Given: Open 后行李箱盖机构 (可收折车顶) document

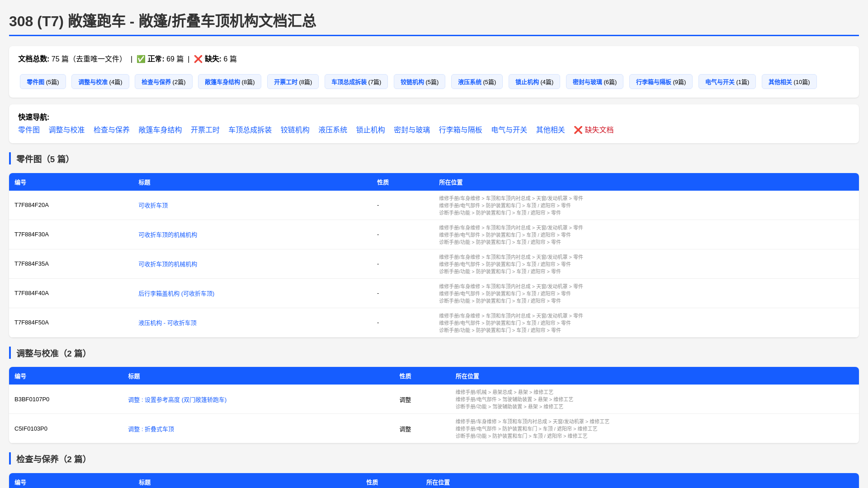Looking at the screenshot, I should coord(176,294).
